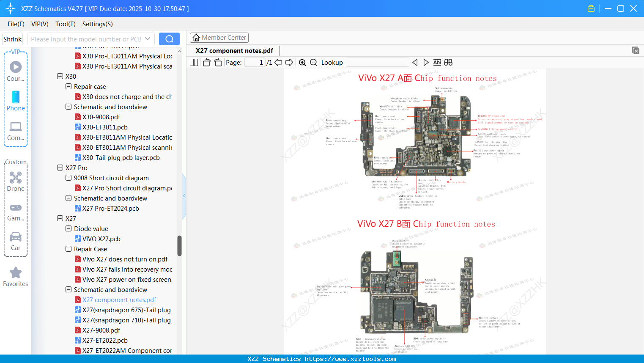The height and width of the screenshot is (363, 644).
Task: Open the Settings(S) menu
Action: pyautogui.click(x=98, y=24)
